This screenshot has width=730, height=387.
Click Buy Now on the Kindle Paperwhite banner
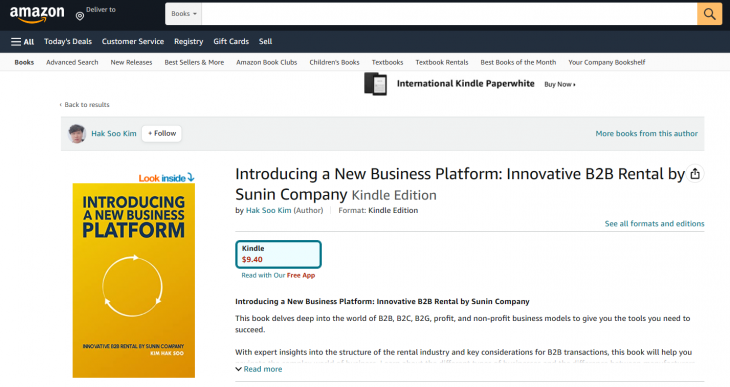click(560, 84)
